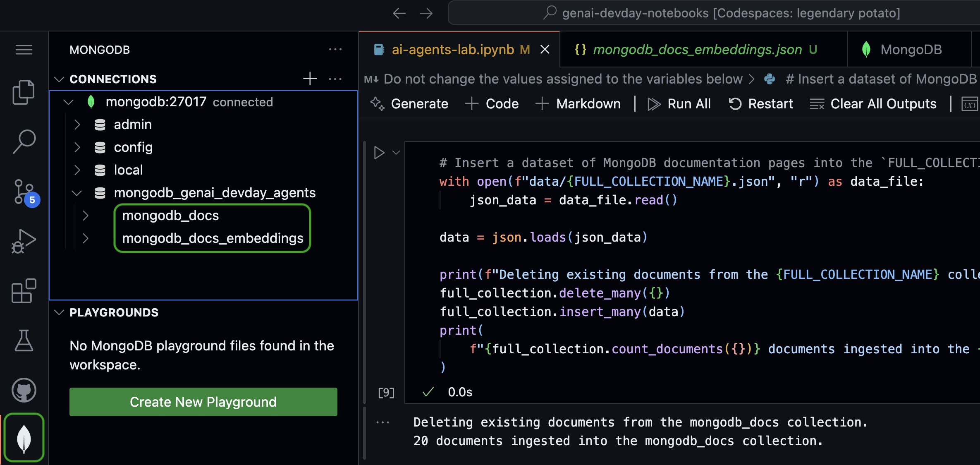Click the search magnifier in command center
The width and height of the screenshot is (980, 465).
tap(550, 13)
